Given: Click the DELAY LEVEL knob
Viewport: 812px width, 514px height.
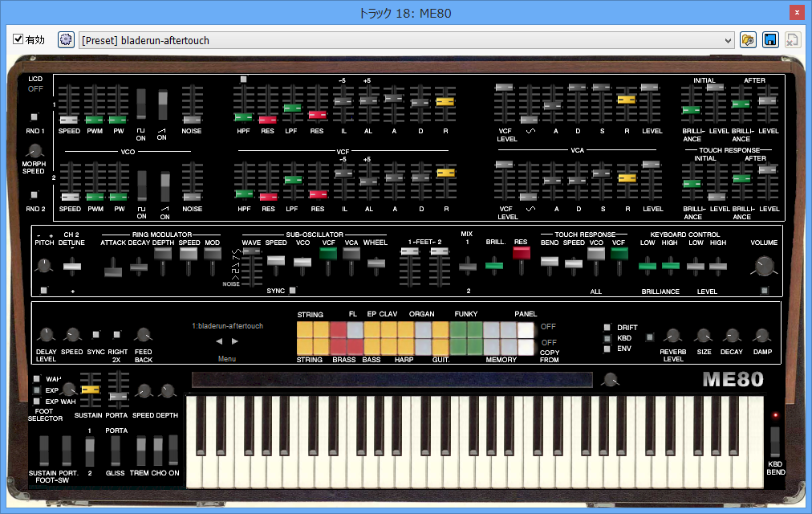Looking at the screenshot, I should click(46, 335).
